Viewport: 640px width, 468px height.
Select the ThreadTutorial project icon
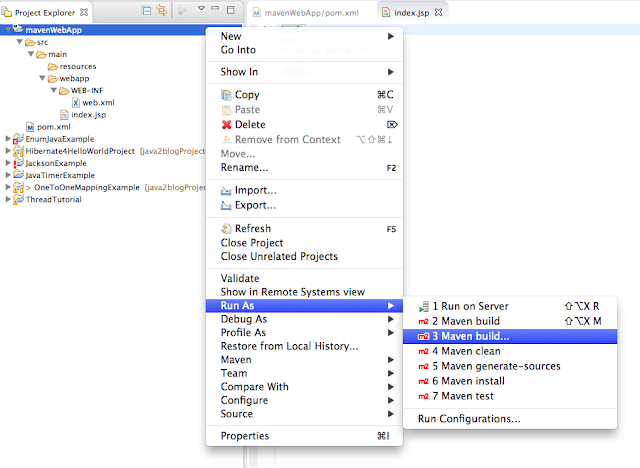click(x=18, y=199)
